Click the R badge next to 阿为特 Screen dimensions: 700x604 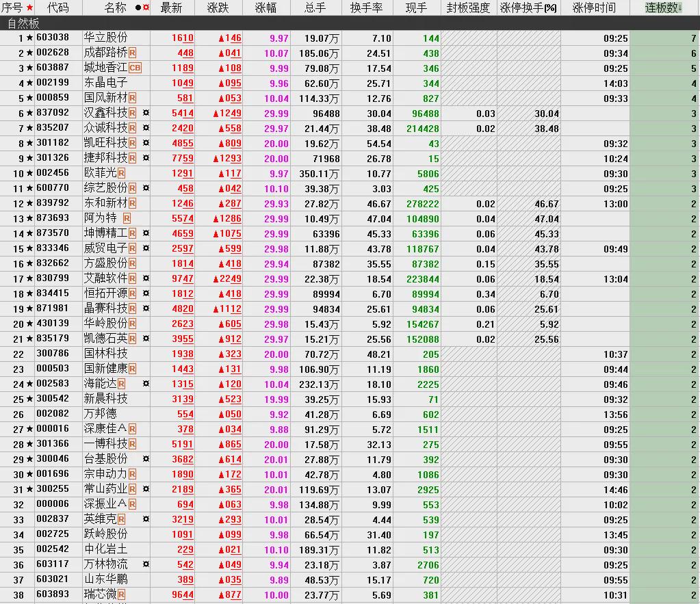point(127,218)
